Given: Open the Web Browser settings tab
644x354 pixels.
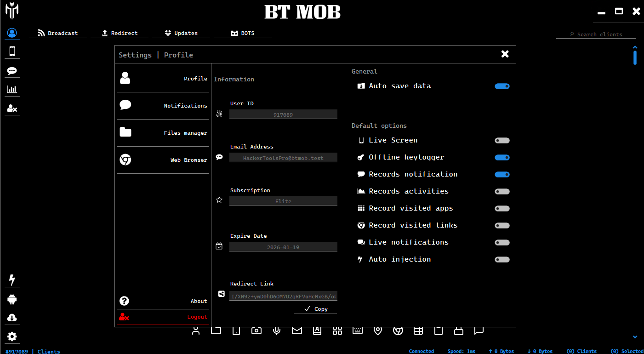Looking at the screenshot, I should tap(163, 160).
